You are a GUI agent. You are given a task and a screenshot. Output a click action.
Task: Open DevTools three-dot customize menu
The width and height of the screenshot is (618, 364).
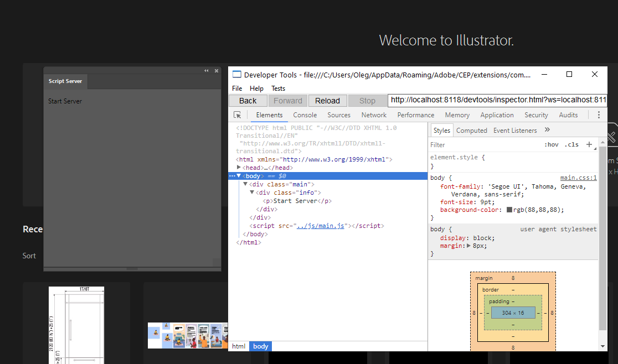click(x=599, y=115)
